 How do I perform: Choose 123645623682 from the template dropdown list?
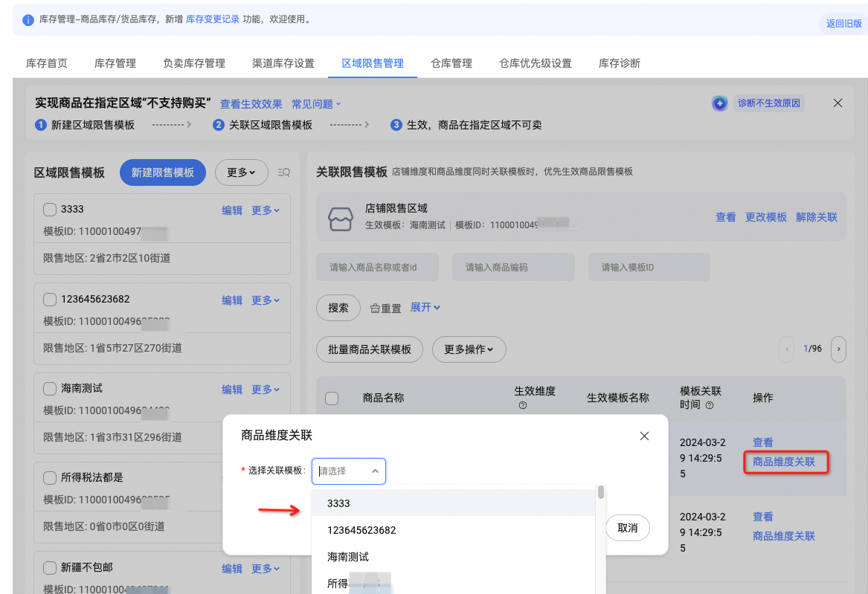[454, 530]
